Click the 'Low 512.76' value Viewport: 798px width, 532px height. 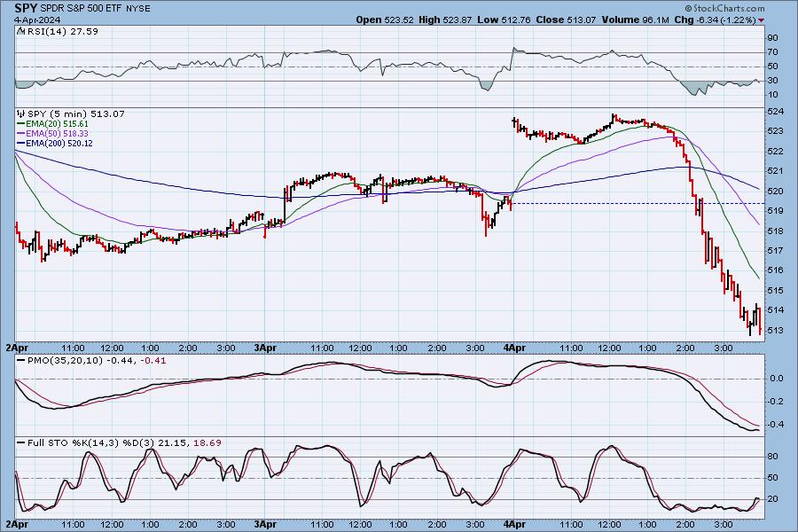504,20
